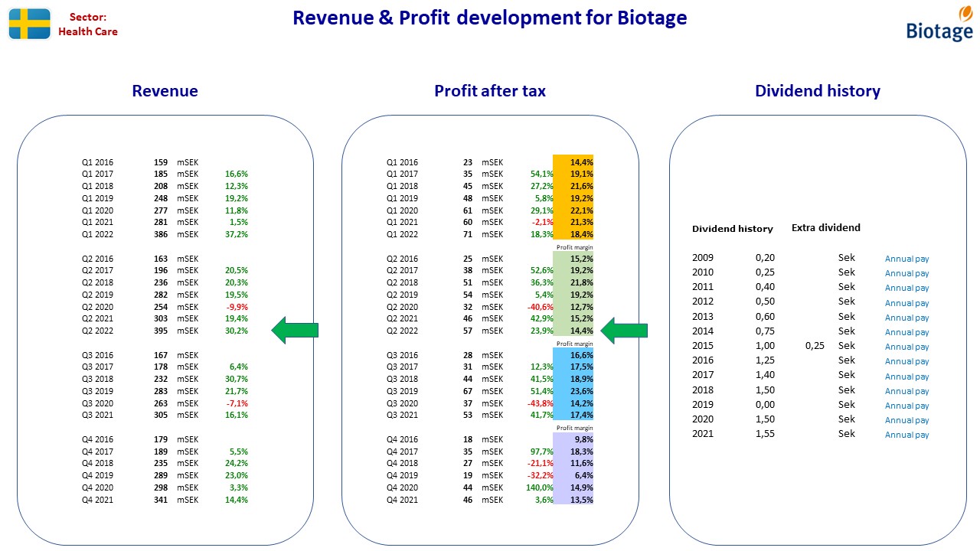Click the 2021 dividend value 1,55
Screen dimensions: 980x551
pos(765,434)
